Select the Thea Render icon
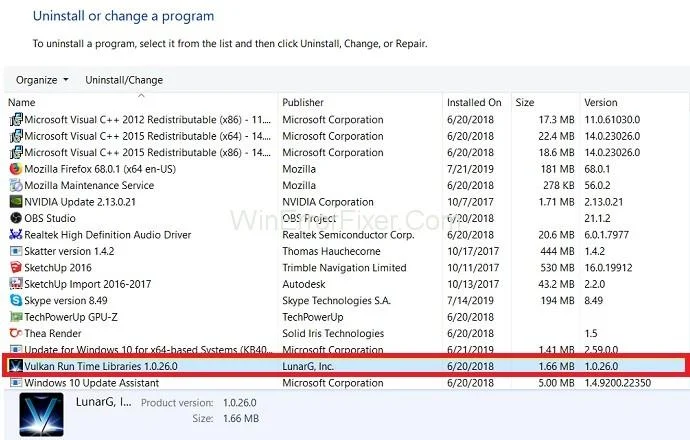Image resolution: width=690 pixels, height=440 pixels. pos(15,333)
